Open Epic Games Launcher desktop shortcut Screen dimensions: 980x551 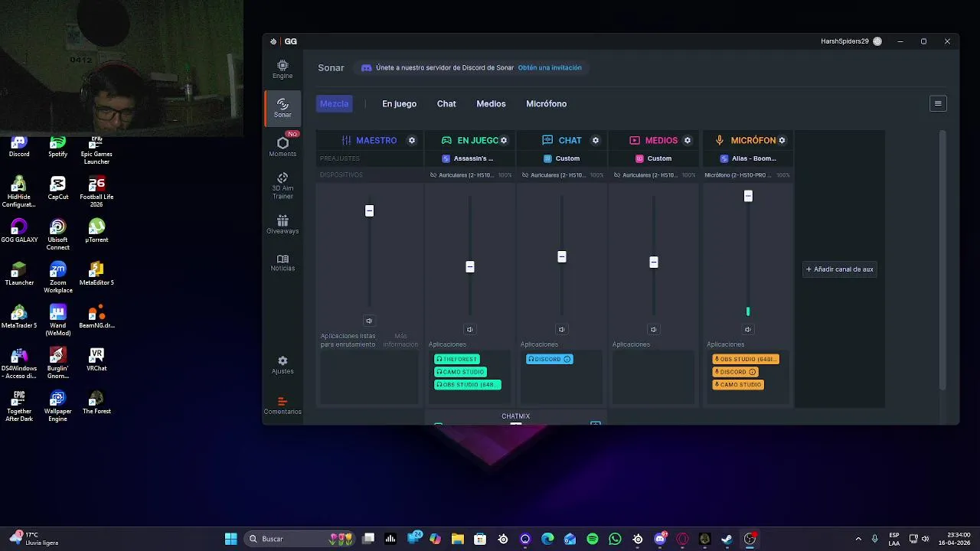click(96, 151)
